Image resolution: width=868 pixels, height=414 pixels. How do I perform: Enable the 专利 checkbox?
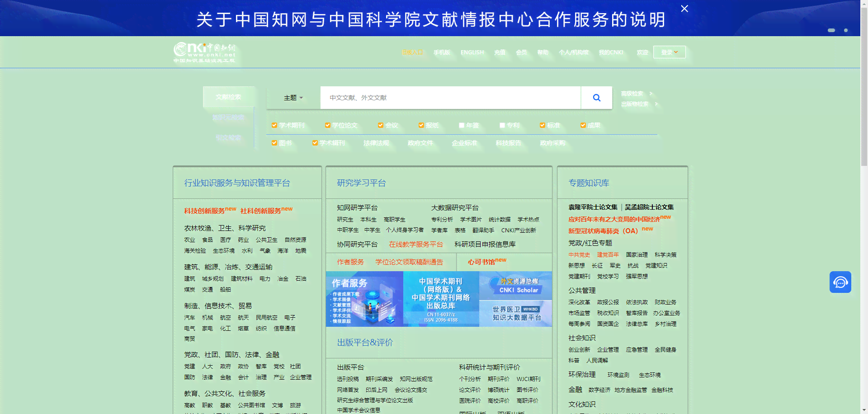[x=502, y=125]
